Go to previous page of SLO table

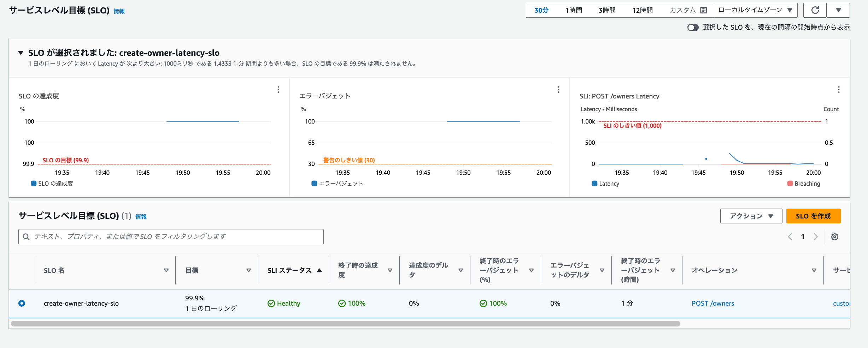790,237
